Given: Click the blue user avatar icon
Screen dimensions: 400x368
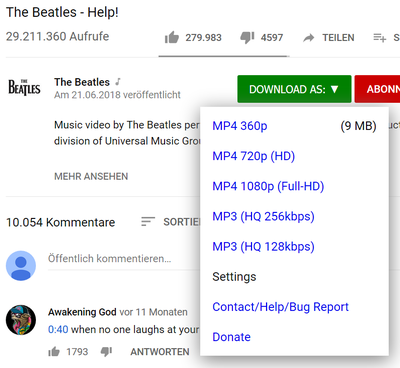Looking at the screenshot, I should pos(21,266).
